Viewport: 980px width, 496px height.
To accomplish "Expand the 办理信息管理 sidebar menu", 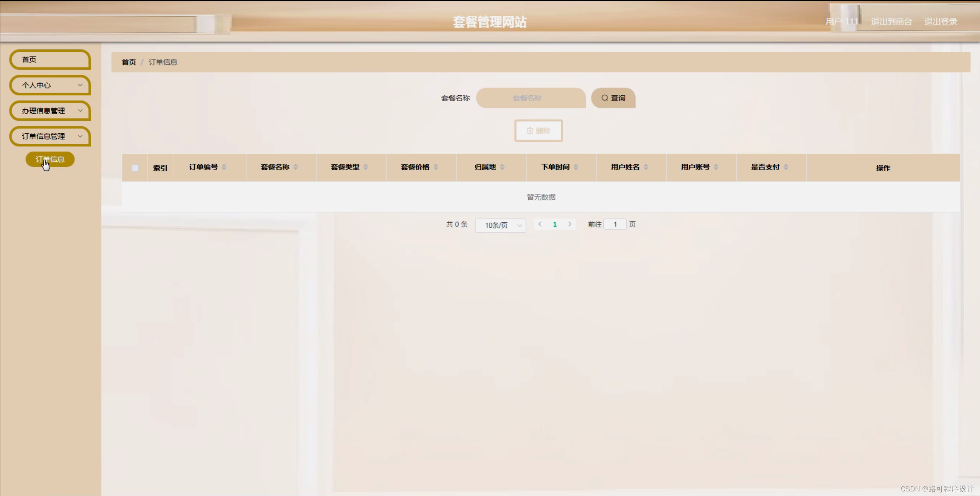I will pyautogui.click(x=50, y=111).
